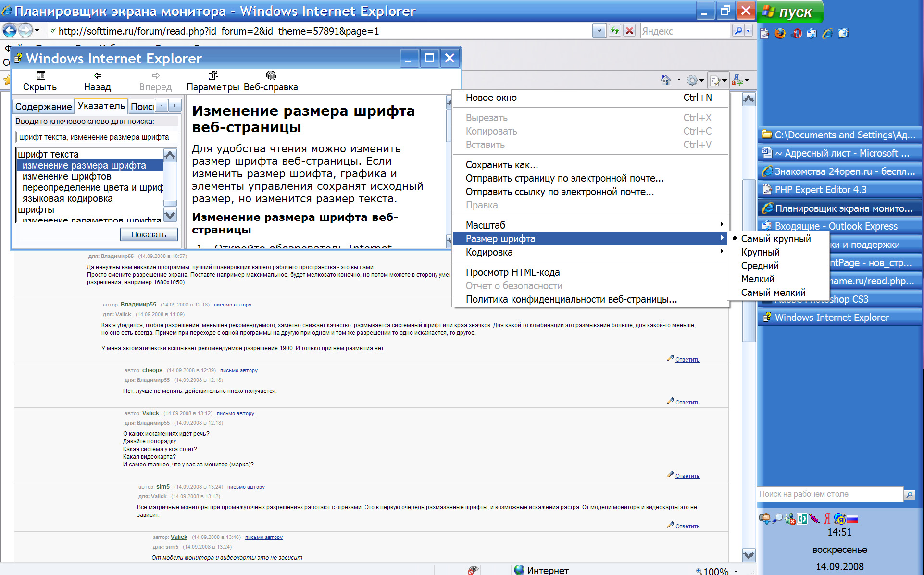Switch to PHP Expert Editor 4.3 taskbar button
This screenshot has height=575, width=924.
[840, 190]
